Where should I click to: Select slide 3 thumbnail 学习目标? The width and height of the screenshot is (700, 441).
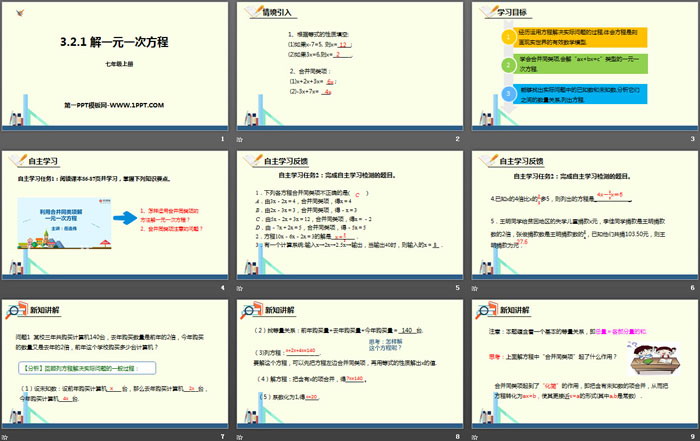[x=585, y=66]
